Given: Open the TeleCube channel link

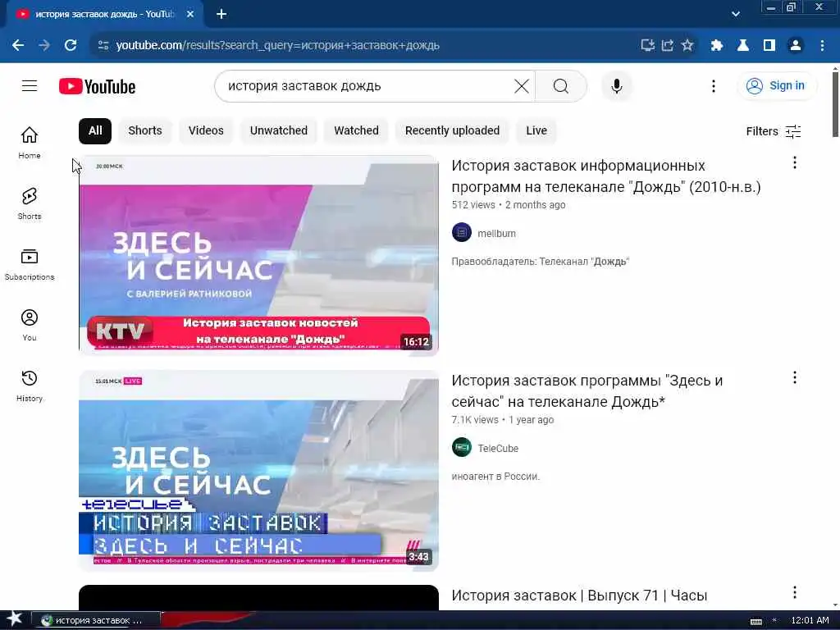Looking at the screenshot, I should click(x=498, y=449).
